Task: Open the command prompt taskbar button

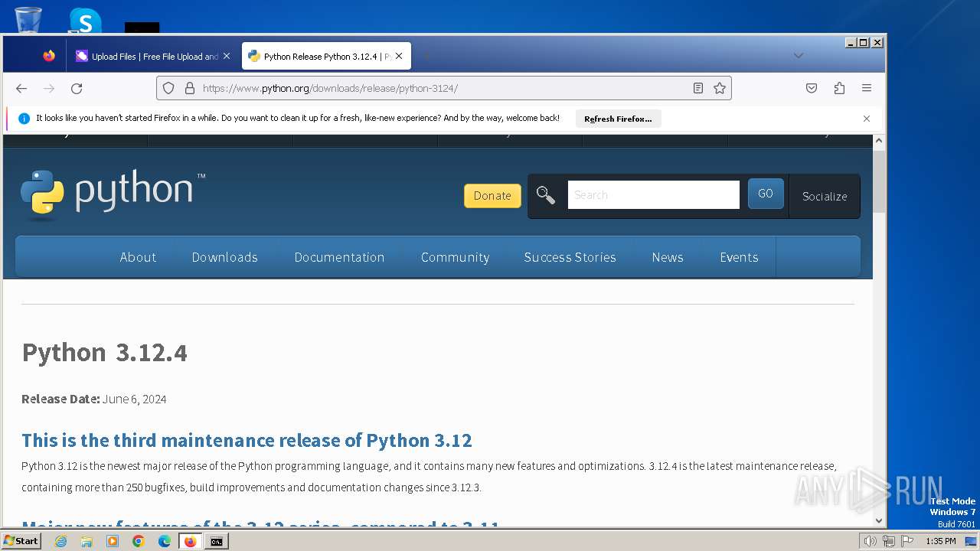Action: coord(217,541)
